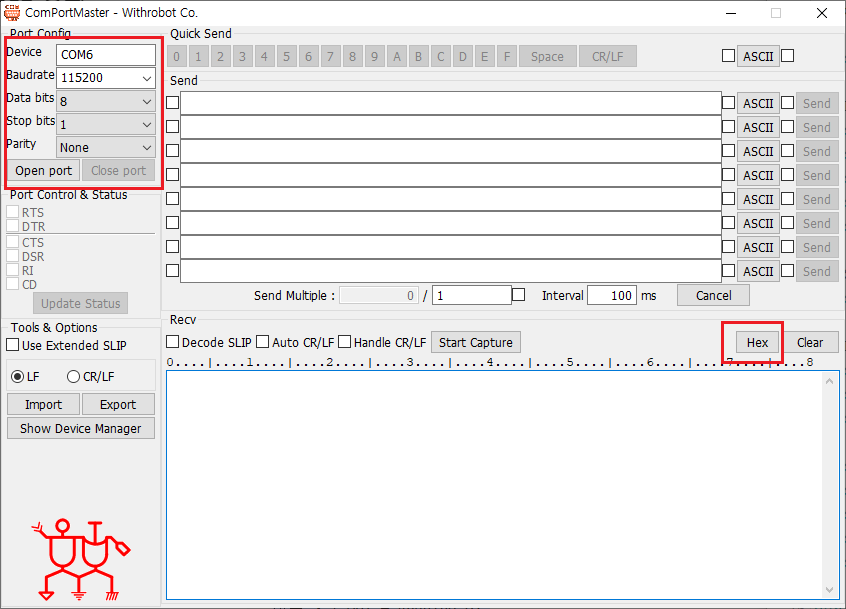Viewport: 846px width, 609px height.
Task: Click the Cancel button
Action: tap(713, 296)
